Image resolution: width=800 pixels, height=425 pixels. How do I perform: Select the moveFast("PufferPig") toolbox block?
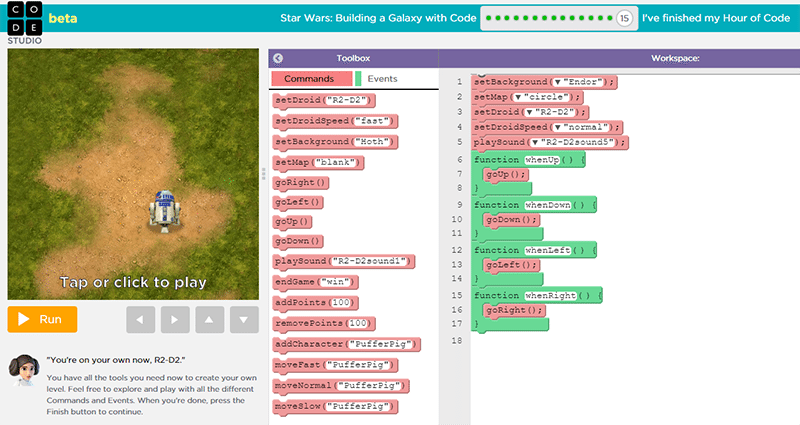click(x=335, y=365)
